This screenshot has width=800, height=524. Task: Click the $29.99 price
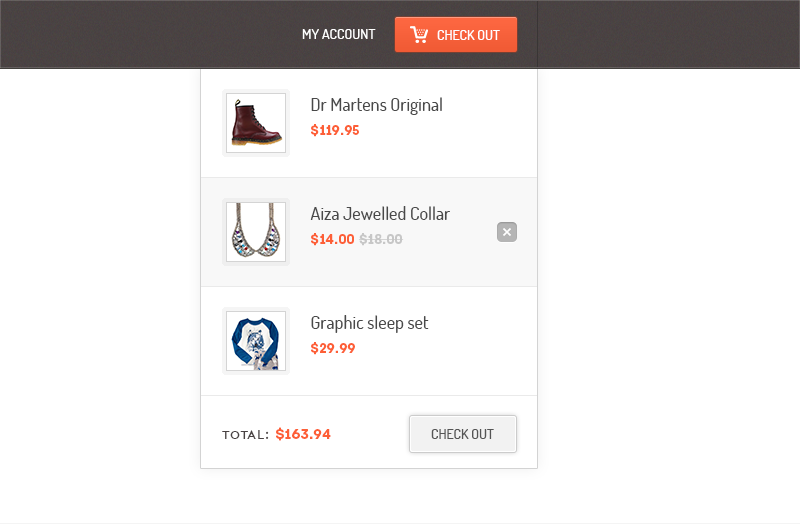pos(333,348)
